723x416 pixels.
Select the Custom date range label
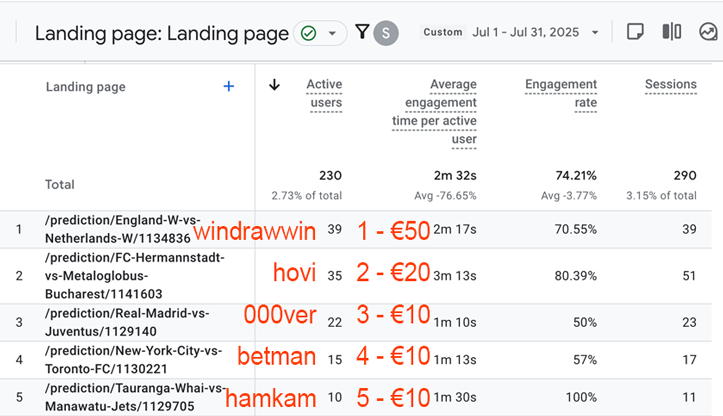pos(443,32)
